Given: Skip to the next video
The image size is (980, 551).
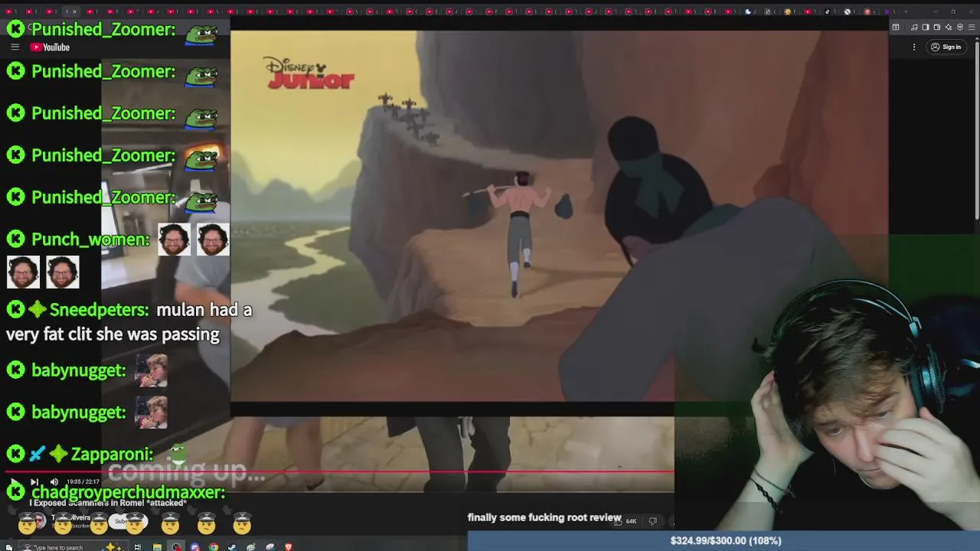Looking at the screenshot, I should point(34,482).
